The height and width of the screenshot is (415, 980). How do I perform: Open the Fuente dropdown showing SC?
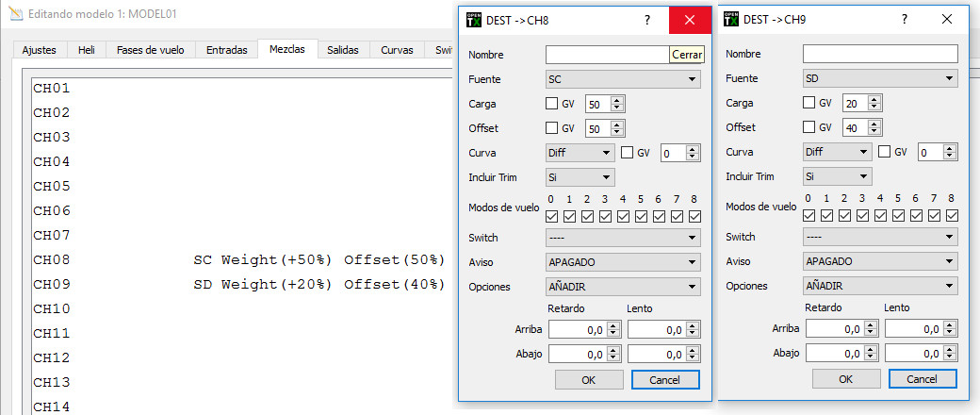[623, 79]
